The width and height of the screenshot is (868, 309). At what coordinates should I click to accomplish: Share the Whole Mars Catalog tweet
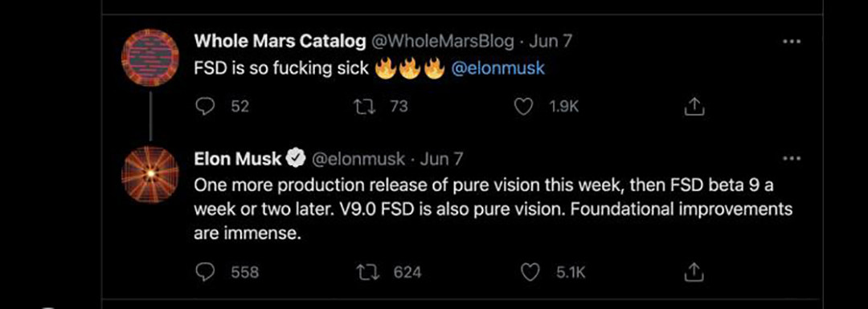tap(694, 107)
